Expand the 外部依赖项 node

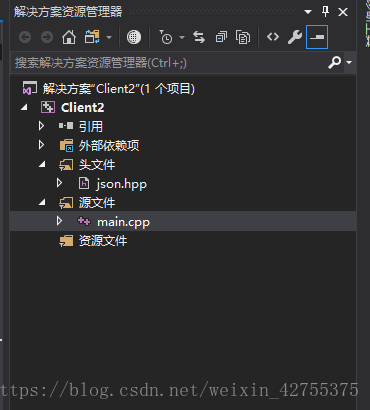pyautogui.click(x=41, y=145)
